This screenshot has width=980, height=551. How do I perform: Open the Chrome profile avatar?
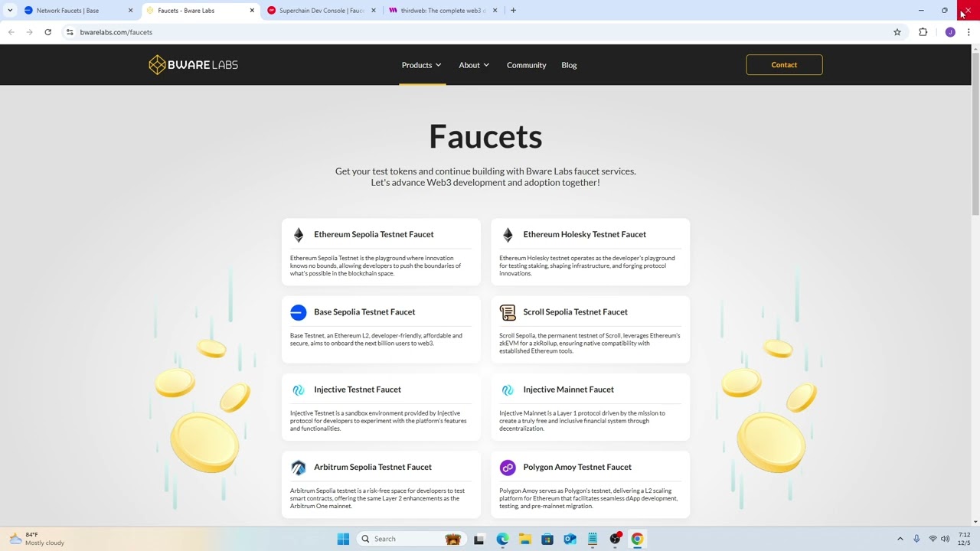click(950, 32)
